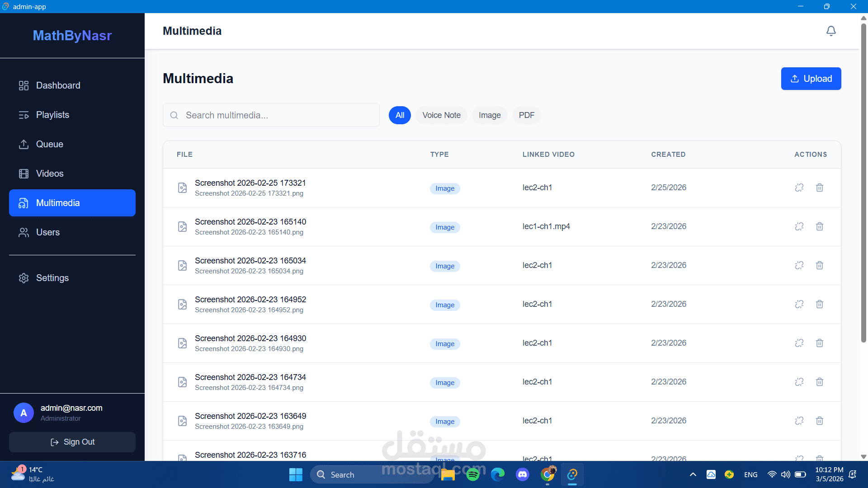The width and height of the screenshot is (868, 488).
Task: Filter multimedia by PDF
Action: [526, 115]
